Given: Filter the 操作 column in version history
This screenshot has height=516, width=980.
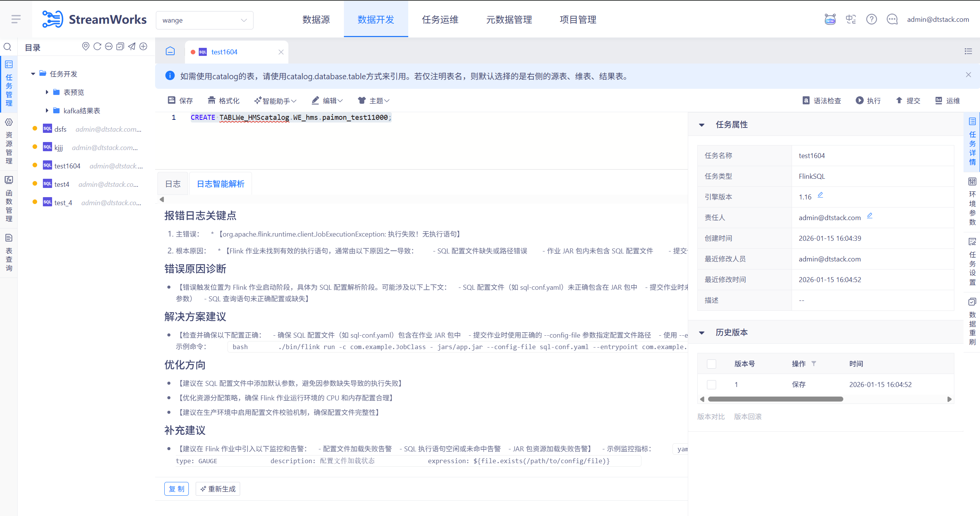Looking at the screenshot, I should (x=814, y=364).
